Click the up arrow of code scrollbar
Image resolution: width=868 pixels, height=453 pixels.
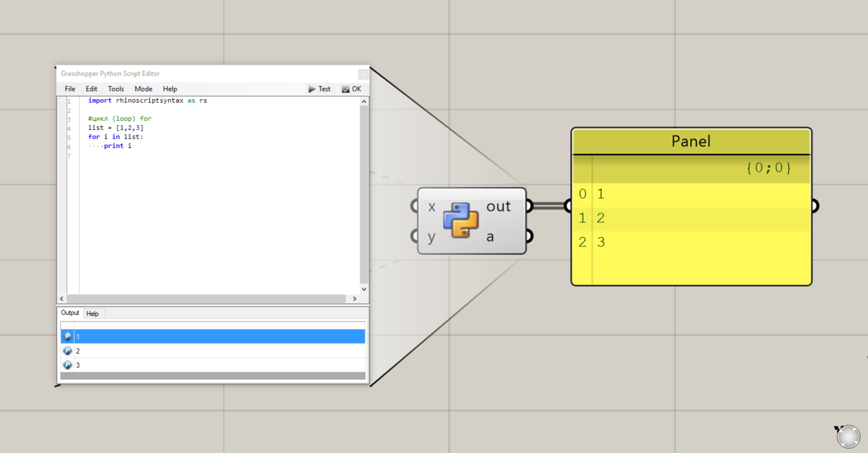coord(364,102)
